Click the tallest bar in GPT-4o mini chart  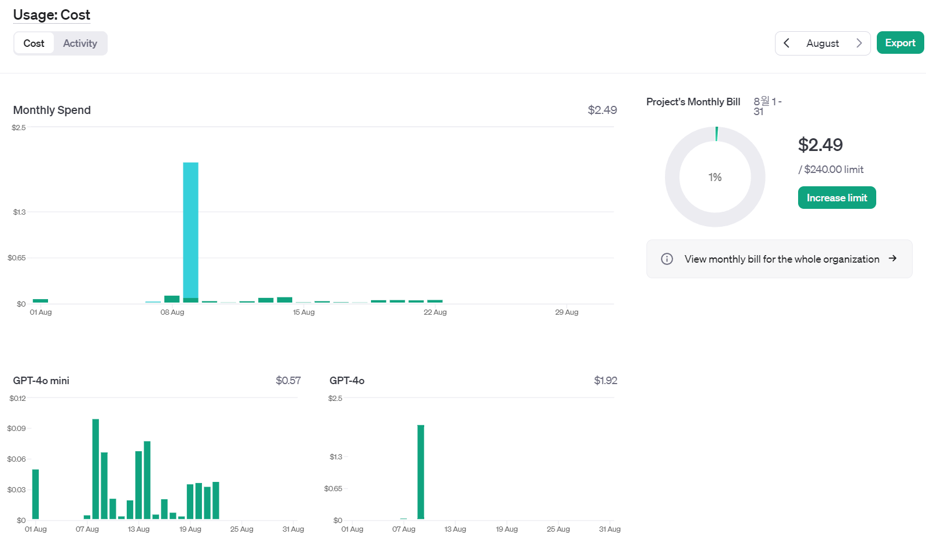[x=95, y=469]
